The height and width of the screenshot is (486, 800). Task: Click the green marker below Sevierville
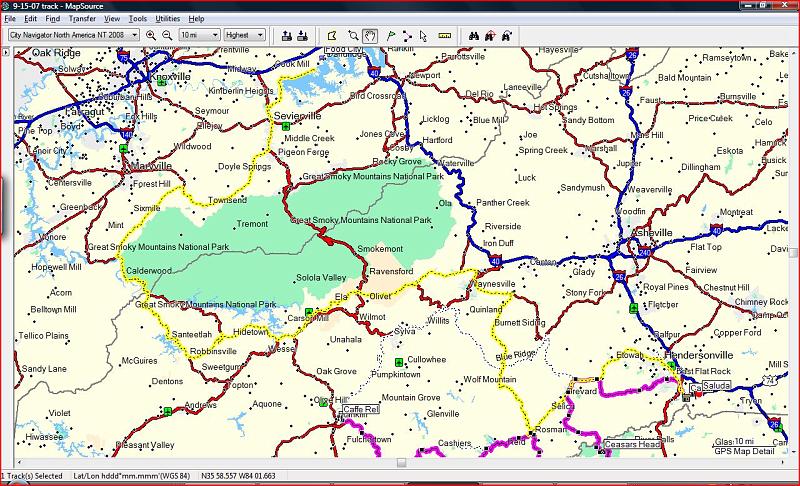pos(286,126)
